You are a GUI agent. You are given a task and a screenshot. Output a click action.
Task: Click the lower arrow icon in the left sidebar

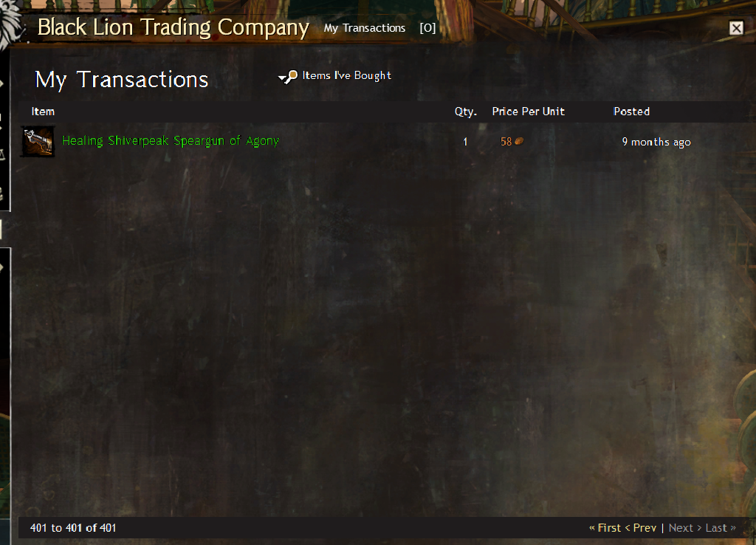point(2,267)
